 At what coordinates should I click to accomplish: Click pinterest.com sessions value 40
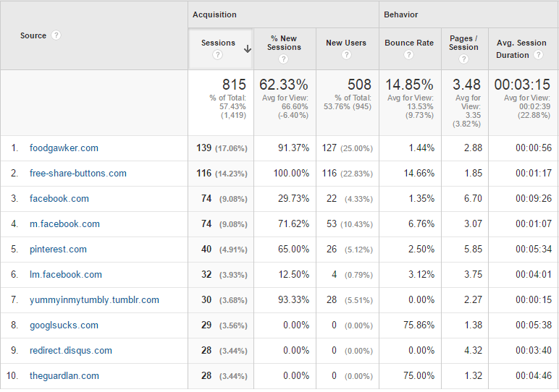pyautogui.click(x=206, y=249)
